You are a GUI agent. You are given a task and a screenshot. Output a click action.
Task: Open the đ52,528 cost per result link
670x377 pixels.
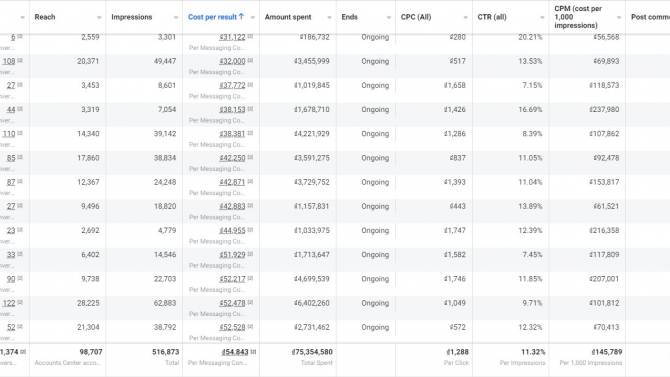tap(232, 327)
